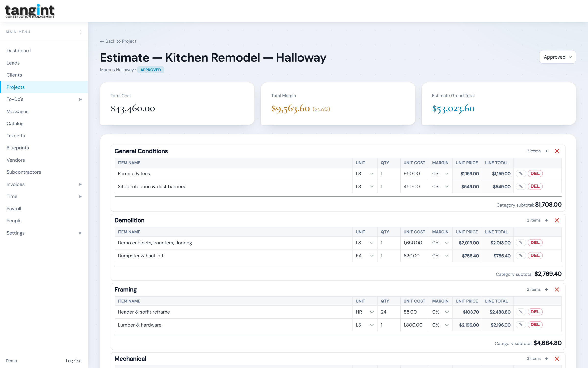Open unit dropdown for Permits & fees

click(x=365, y=173)
